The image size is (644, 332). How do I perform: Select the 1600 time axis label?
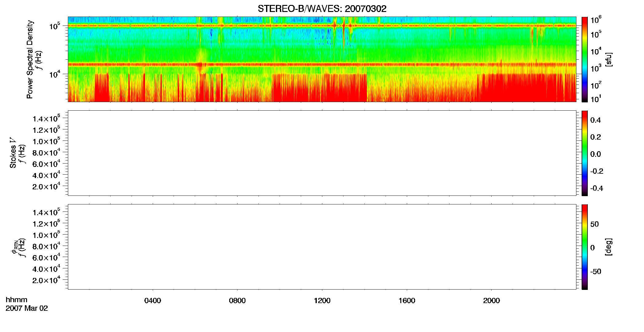[x=407, y=301]
